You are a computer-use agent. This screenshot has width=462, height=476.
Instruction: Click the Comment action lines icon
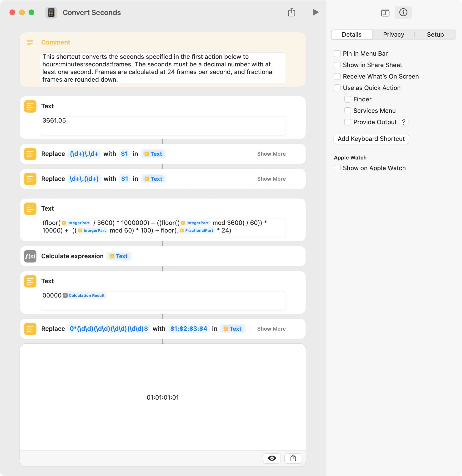(x=30, y=43)
